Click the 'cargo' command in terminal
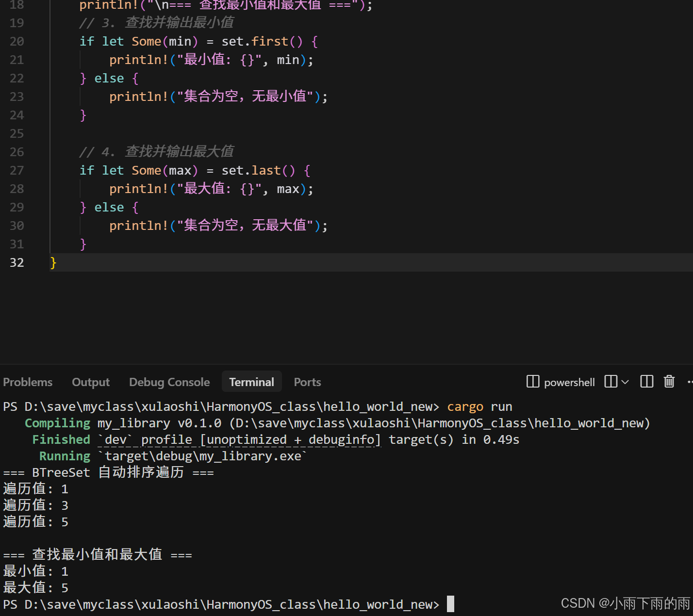Screen dimensions: 693x616 [465, 406]
